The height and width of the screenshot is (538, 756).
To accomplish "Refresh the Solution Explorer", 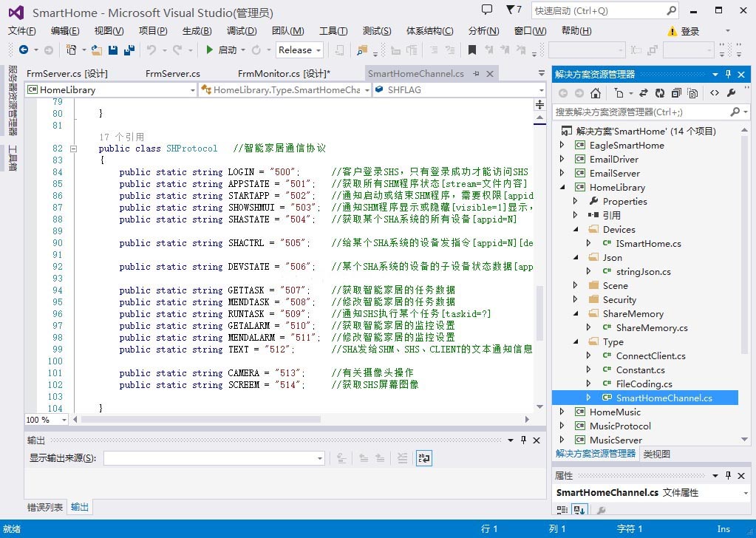I will point(660,93).
